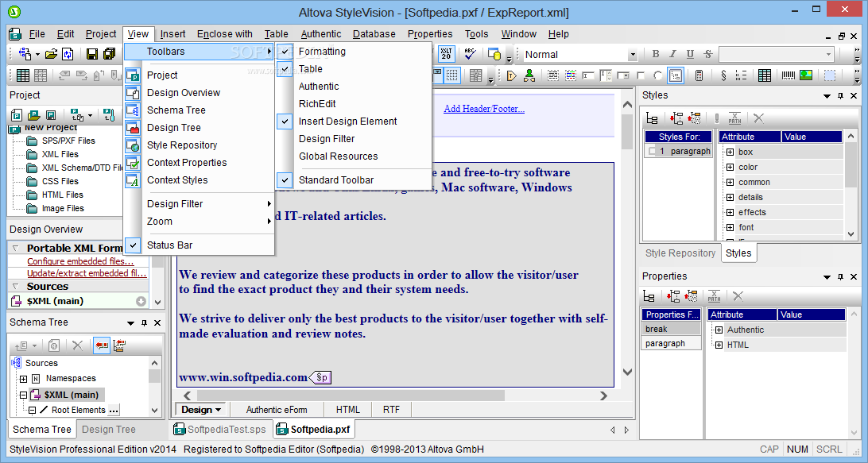The height and width of the screenshot is (463, 868).
Task: Click the ABC spelling check icon
Action: click(x=470, y=54)
